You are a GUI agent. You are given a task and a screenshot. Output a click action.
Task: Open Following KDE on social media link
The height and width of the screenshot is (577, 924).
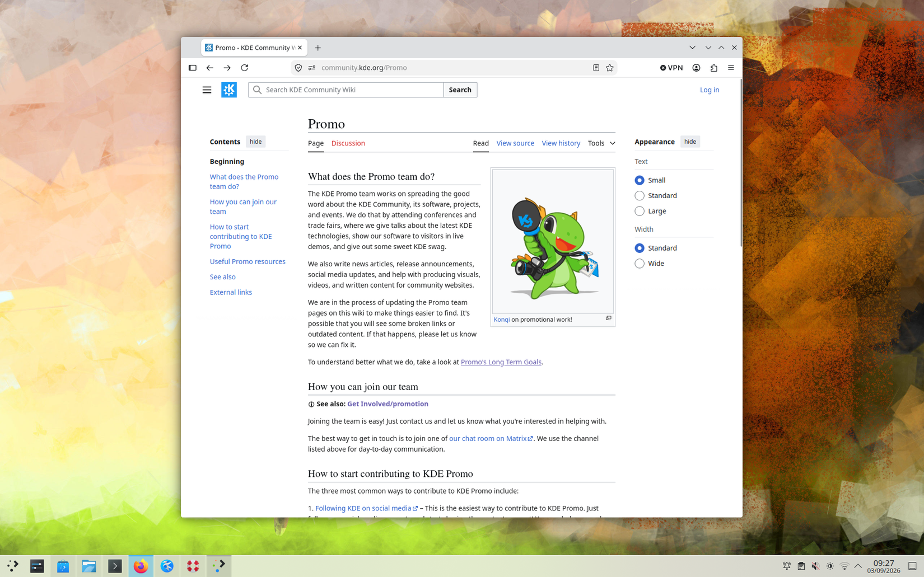click(366, 509)
